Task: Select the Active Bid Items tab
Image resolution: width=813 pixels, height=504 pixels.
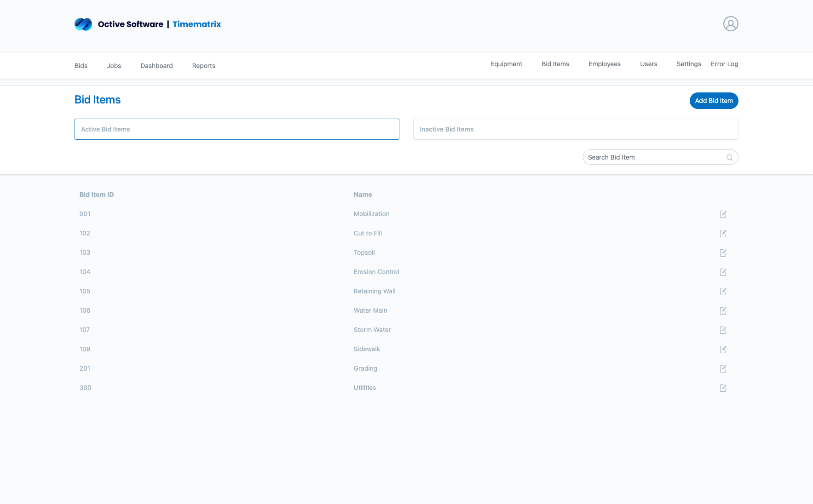Action: point(236,129)
